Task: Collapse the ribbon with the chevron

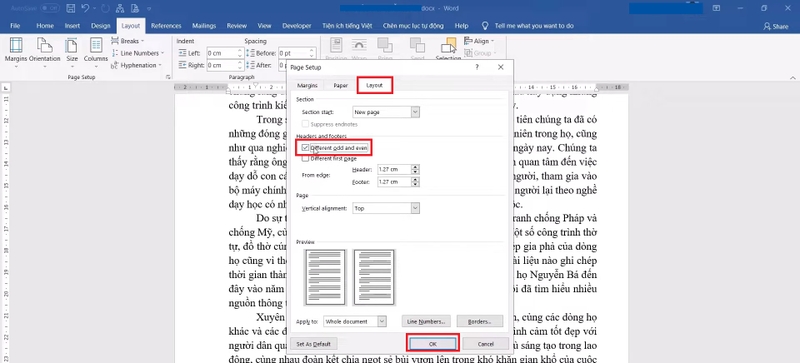Action: tap(793, 78)
